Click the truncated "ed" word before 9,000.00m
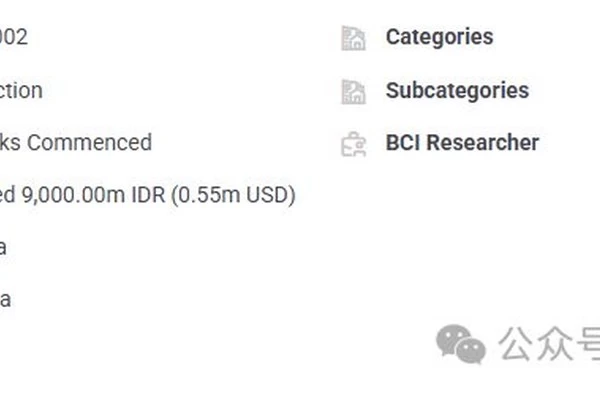This screenshot has width=600, height=400. click(x=7, y=194)
